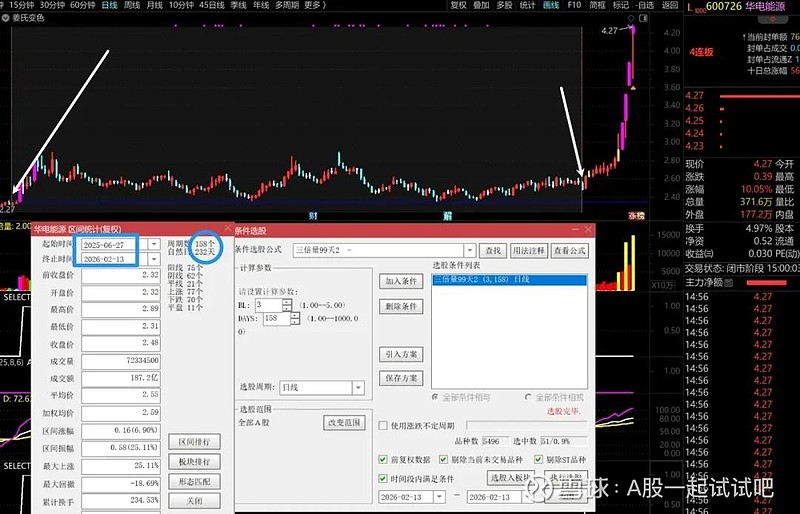Image resolution: width=800 pixels, height=514 pixels.
Task: Select the 日线 period tab
Action: click(109, 5)
